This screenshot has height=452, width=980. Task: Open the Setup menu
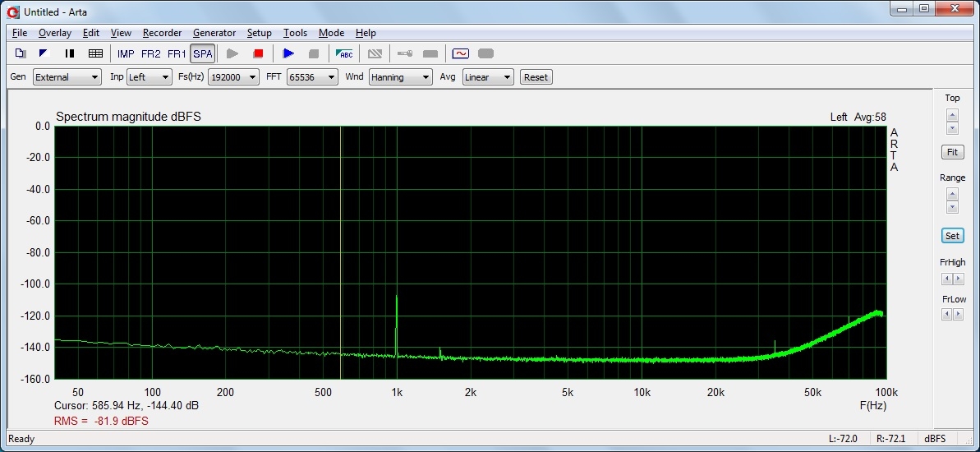pyautogui.click(x=260, y=33)
